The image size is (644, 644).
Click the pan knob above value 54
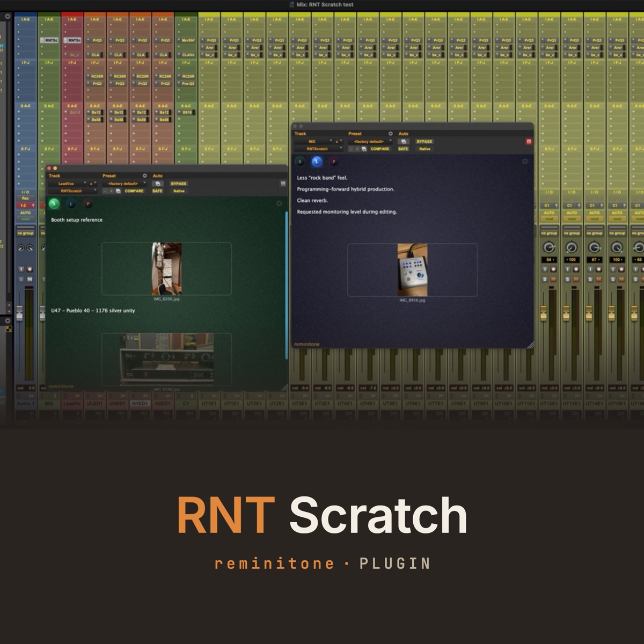(548, 247)
